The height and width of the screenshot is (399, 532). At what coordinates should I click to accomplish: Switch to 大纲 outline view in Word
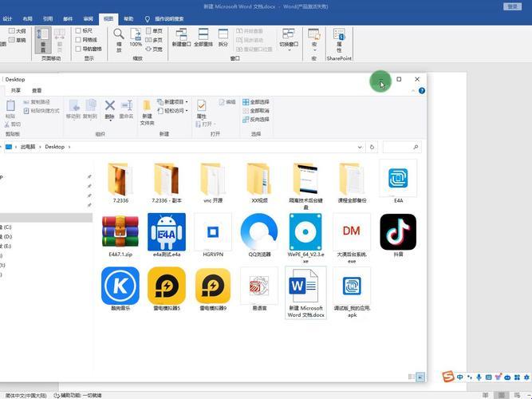(17, 31)
